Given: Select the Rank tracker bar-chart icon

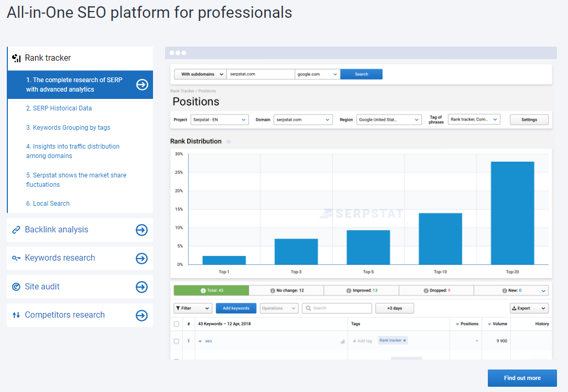Looking at the screenshot, I should tap(16, 58).
